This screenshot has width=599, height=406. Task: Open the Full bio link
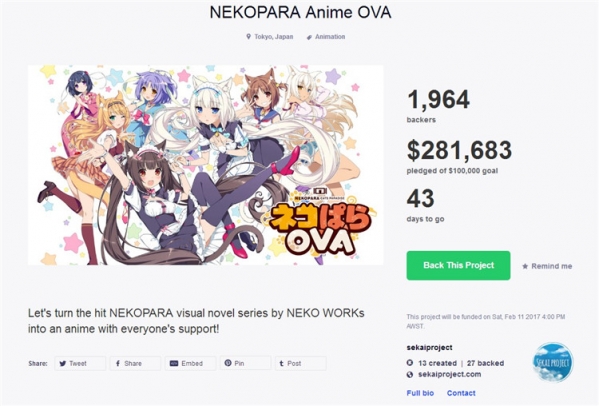420,393
